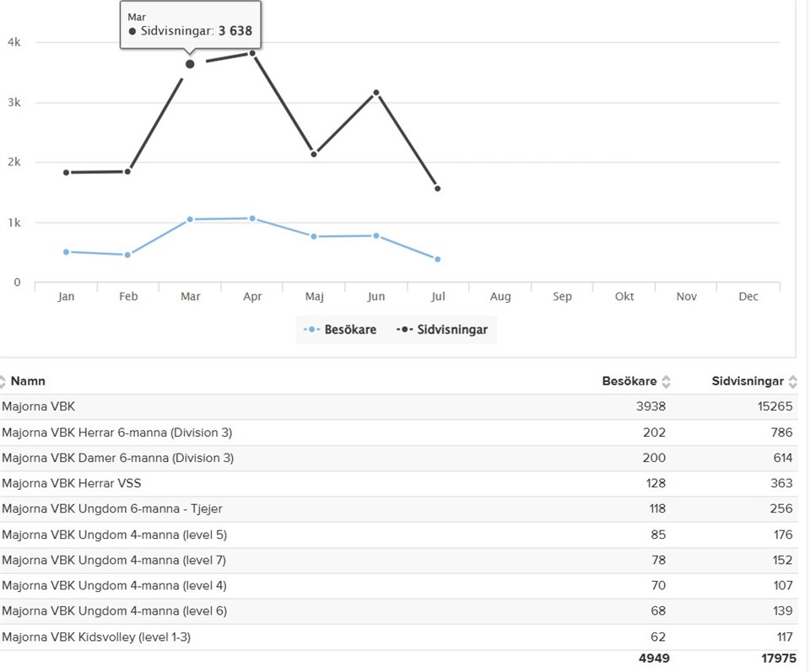Toggle Sidvisningar series in chart legend

click(x=442, y=330)
